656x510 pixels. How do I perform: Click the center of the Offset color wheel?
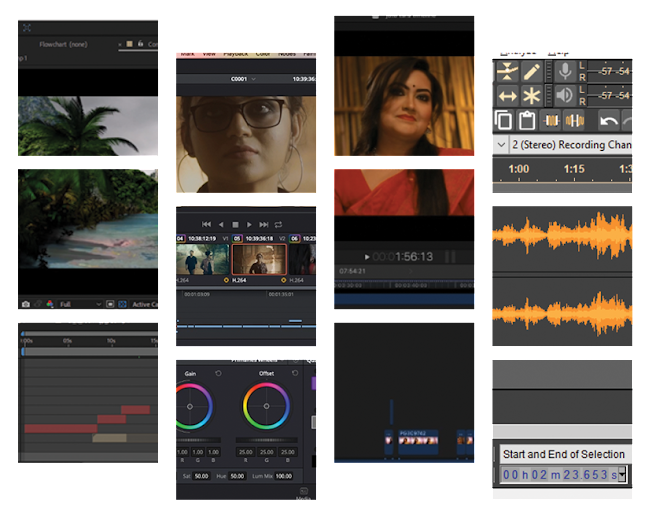point(266,406)
